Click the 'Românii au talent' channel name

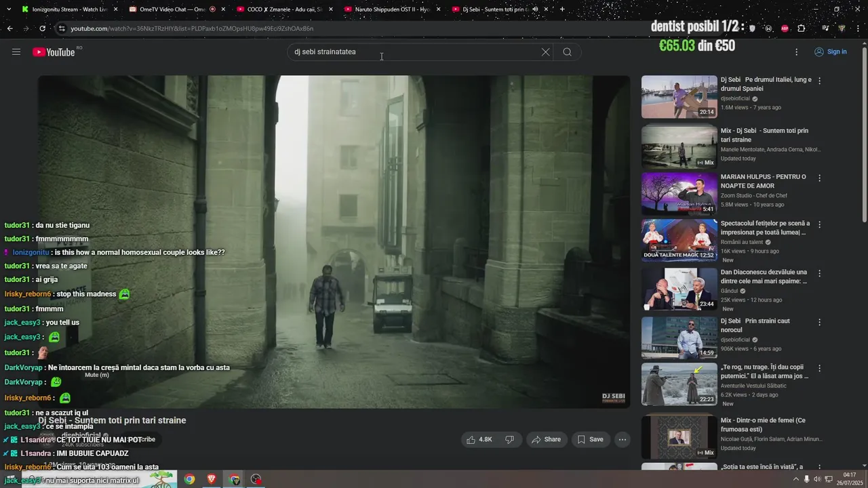pyautogui.click(x=742, y=242)
